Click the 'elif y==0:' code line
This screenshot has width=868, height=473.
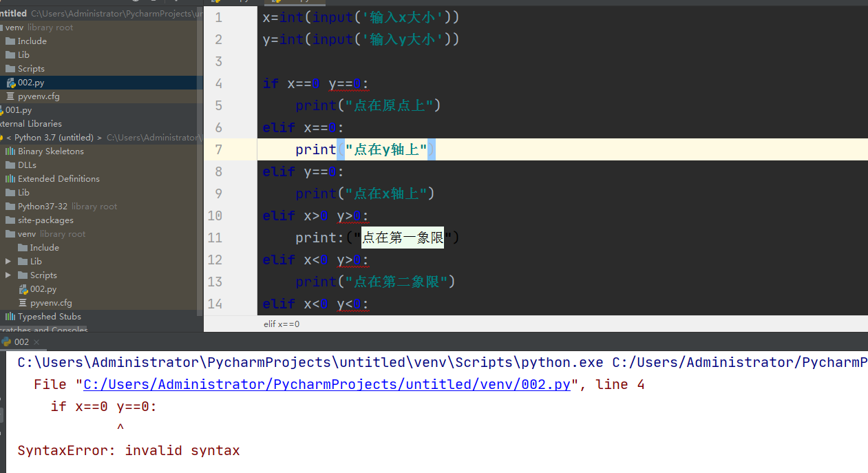[x=304, y=171]
